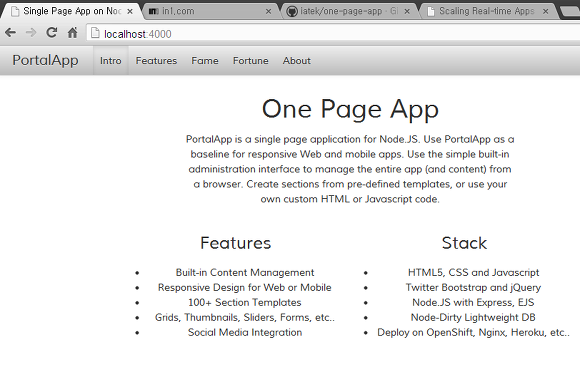Switch to the Scaling Real-time Apps tab

[488, 11]
